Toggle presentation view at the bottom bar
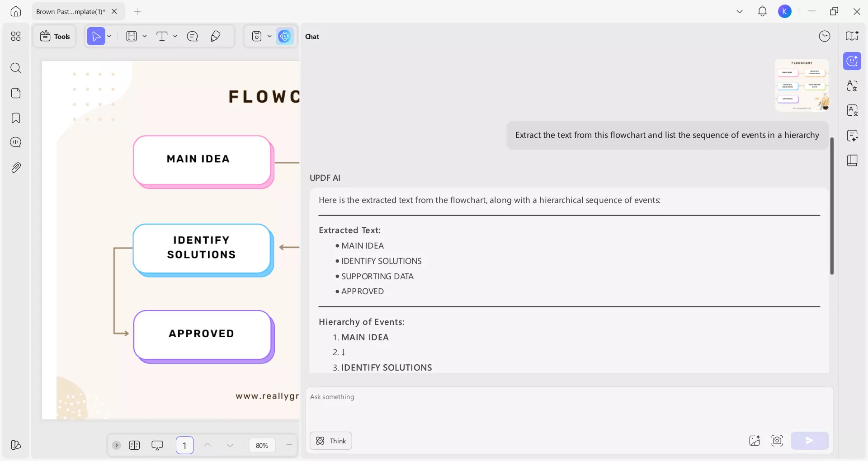The image size is (868, 461). pos(157,445)
